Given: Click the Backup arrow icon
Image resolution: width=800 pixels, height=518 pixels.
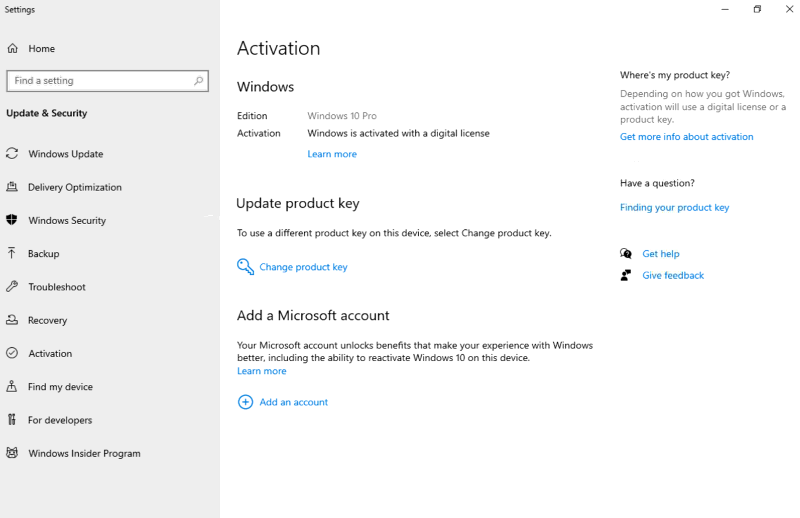Looking at the screenshot, I should [12, 253].
